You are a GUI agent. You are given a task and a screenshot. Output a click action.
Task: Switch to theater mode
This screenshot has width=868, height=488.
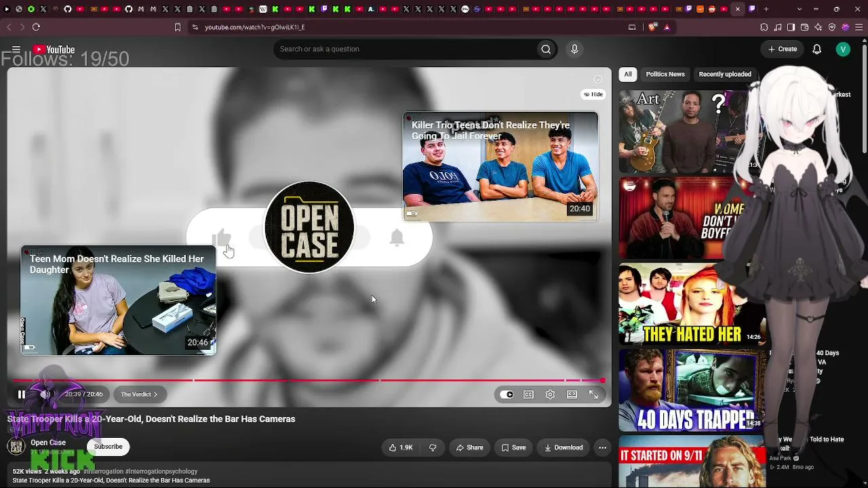(x=572, y=394)
